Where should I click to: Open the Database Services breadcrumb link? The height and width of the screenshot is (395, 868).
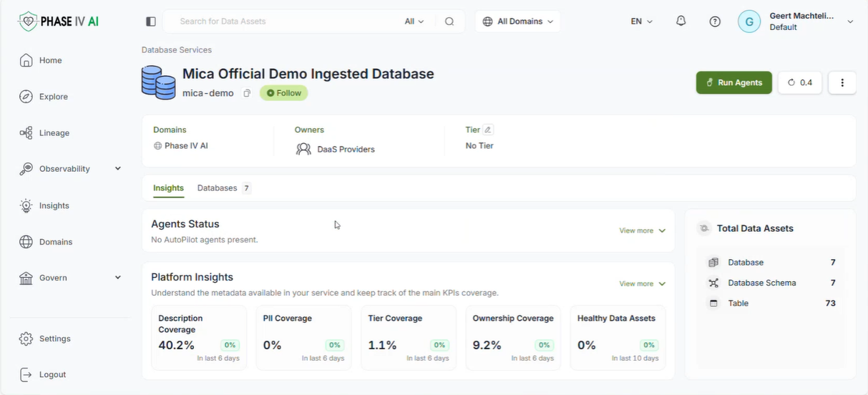[x=177, y=50]
